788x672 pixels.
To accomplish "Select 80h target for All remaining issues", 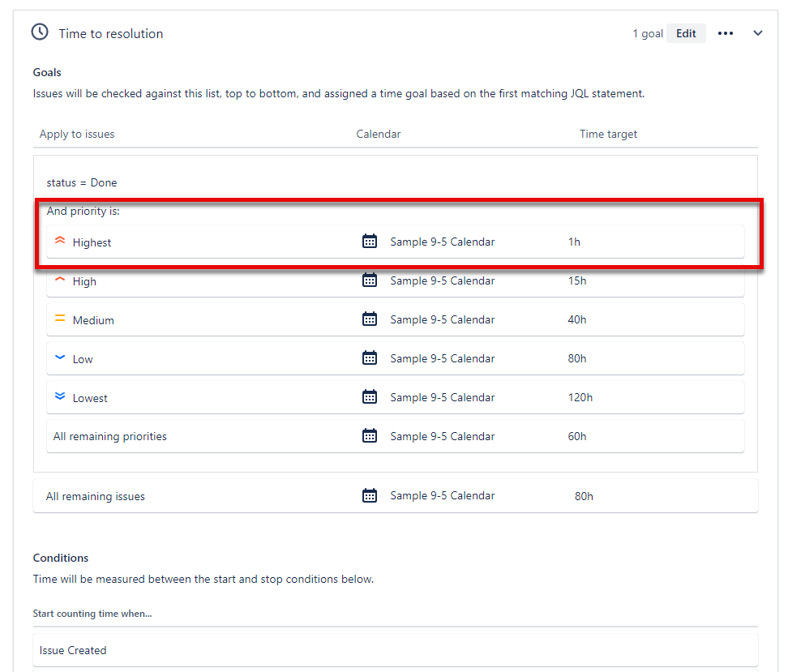I will point(584,496).
